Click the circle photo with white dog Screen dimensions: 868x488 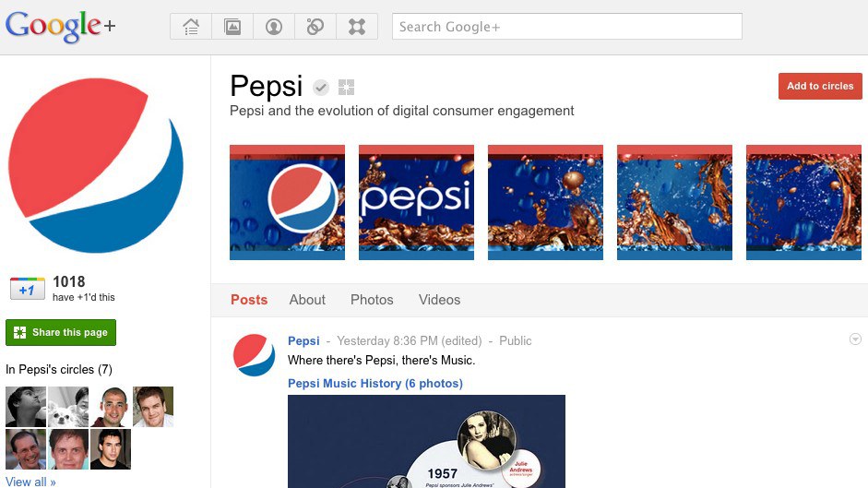(68, 407)
